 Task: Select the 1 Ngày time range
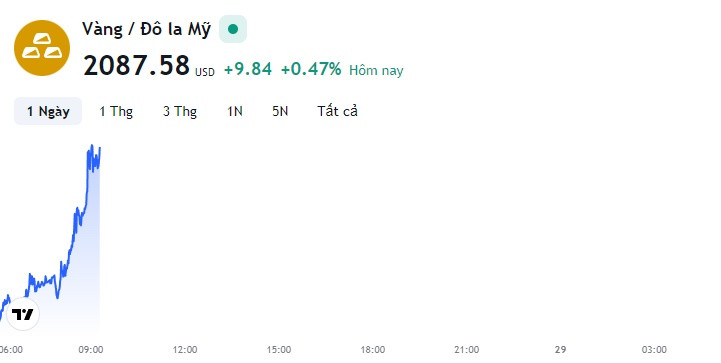click(48, 111)
